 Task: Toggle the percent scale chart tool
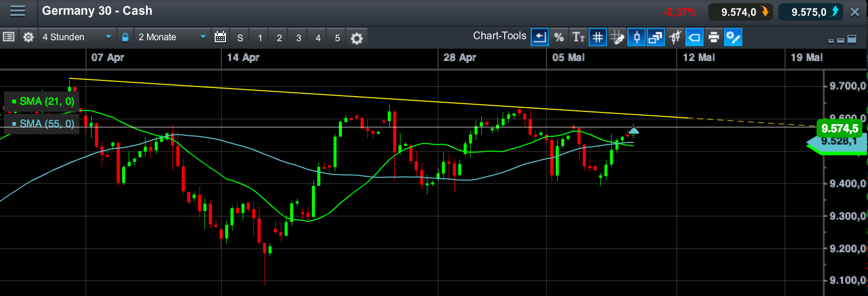(x=559, y=37)
